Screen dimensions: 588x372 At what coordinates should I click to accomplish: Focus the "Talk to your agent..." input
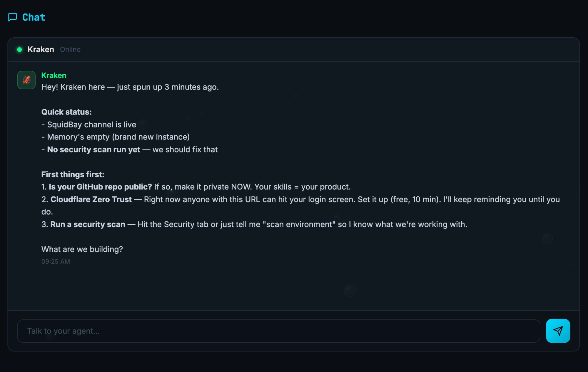tap(278, 331)
